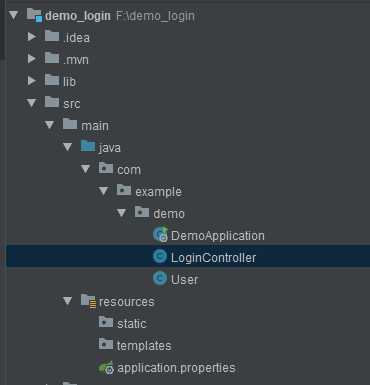
Task: Collapse the com package arrow
Action: pos(86,169)
